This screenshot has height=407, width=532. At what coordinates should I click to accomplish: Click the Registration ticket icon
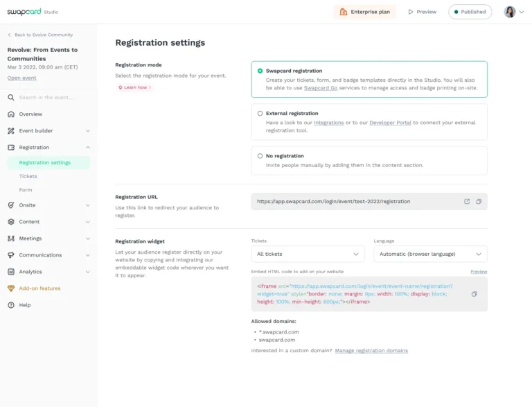(x=11, y=148)
